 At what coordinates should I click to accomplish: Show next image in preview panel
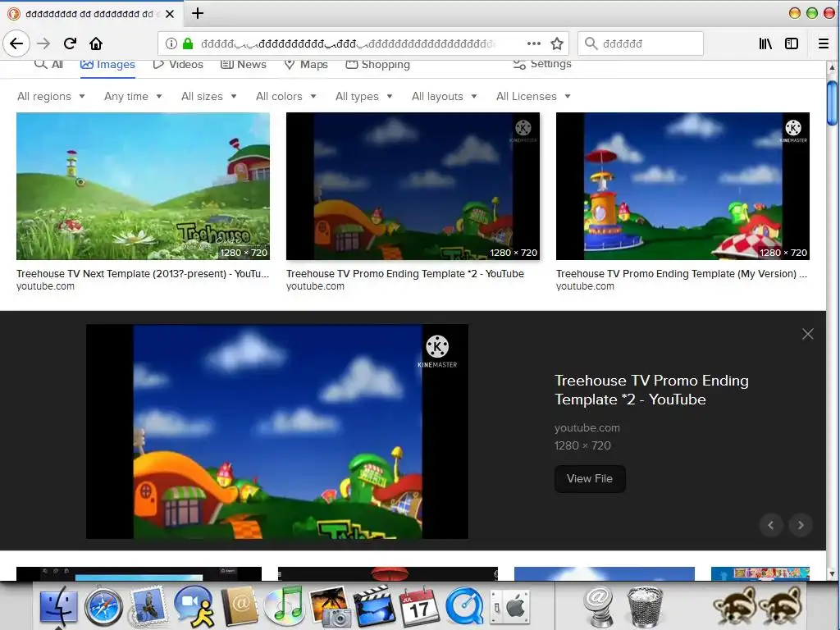(801, 525)
